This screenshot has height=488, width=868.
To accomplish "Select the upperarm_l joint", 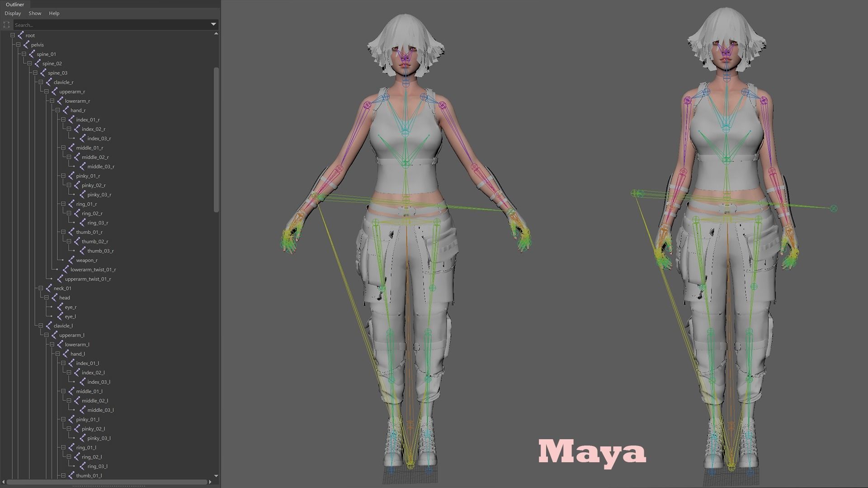I will click(x=71, y=335).
